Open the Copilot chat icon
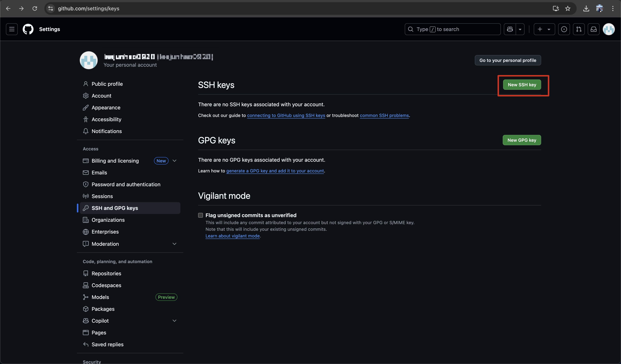The height and width of the screenshot is (364, 621). coord(510,29)
